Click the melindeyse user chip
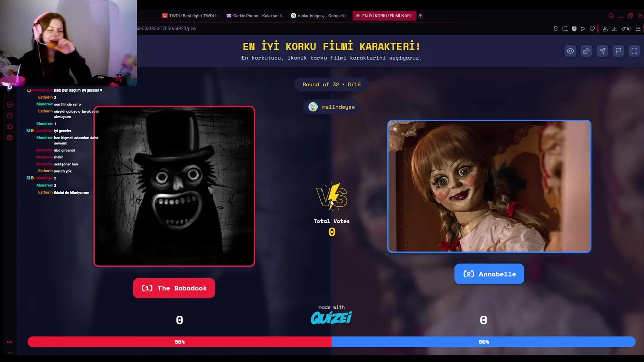Screen dimensions: 644x362 point(332,107)
